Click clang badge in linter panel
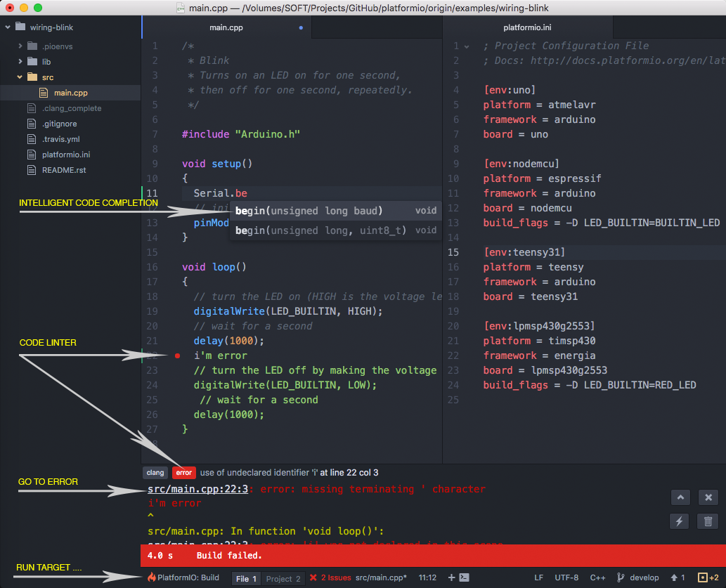Screen dimensions: 726x588 (155, 473)
